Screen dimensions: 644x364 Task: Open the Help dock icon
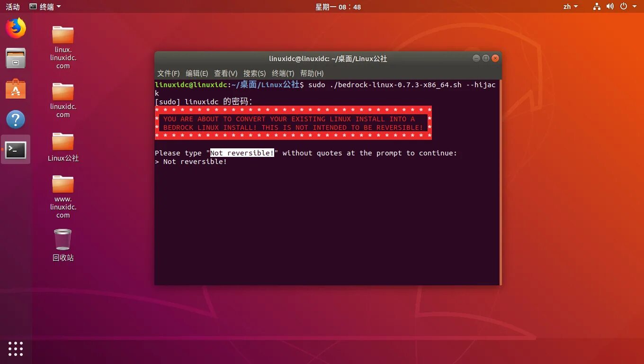[x=16, y=119]
